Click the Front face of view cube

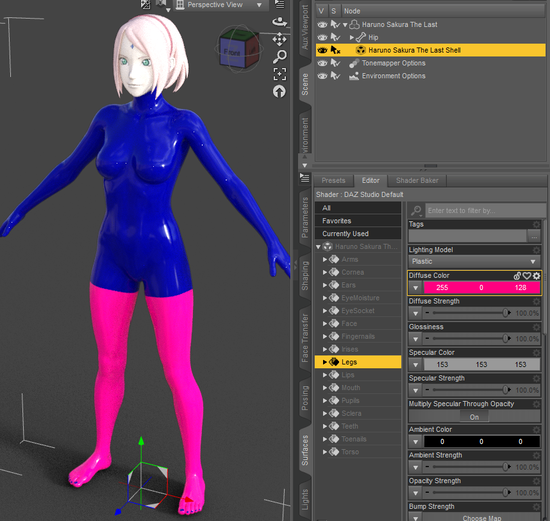click(x=232, y=52)
